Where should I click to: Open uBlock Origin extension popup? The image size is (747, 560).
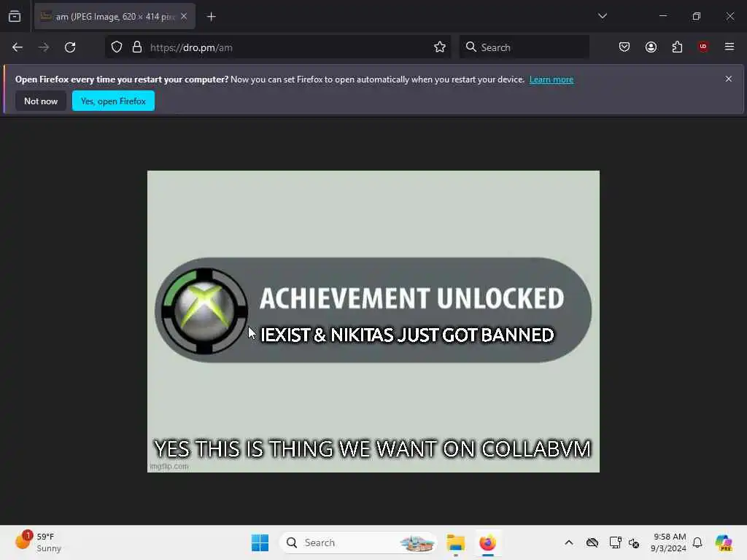coord(703,47)
